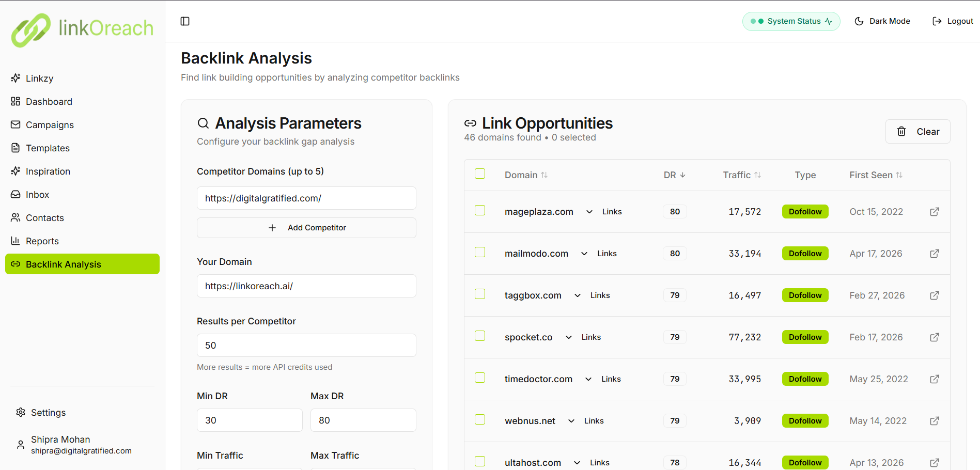Screen dimensions: 980x470
Task: Open external link for mageplaza.com
Action: (x=934, y=212)
